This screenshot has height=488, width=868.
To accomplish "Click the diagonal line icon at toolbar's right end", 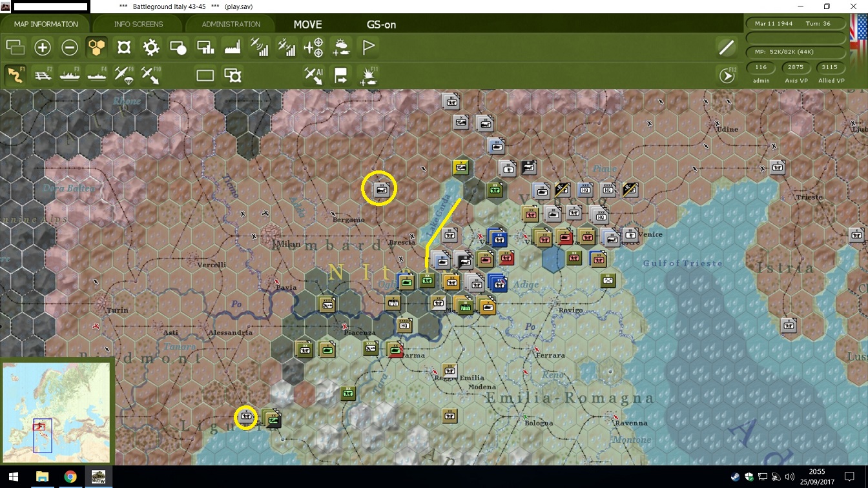I will coord(727,47).
